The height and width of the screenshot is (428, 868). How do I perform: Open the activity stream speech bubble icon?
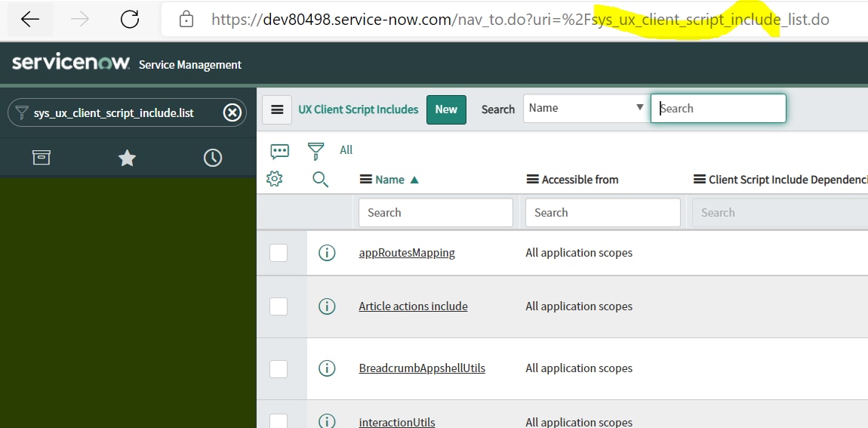(279, 151)
